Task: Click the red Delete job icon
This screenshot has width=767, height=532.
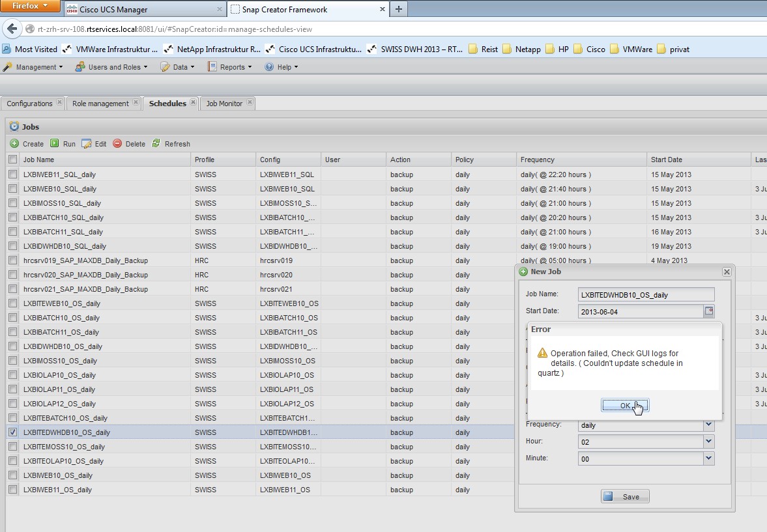Action: pyautogui.click(x=117, y=144)
